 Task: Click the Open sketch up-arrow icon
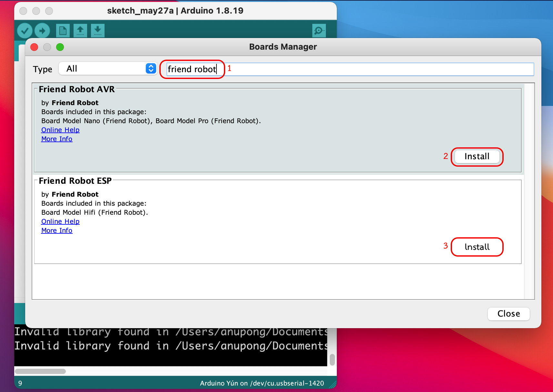(x=80, y=31)
